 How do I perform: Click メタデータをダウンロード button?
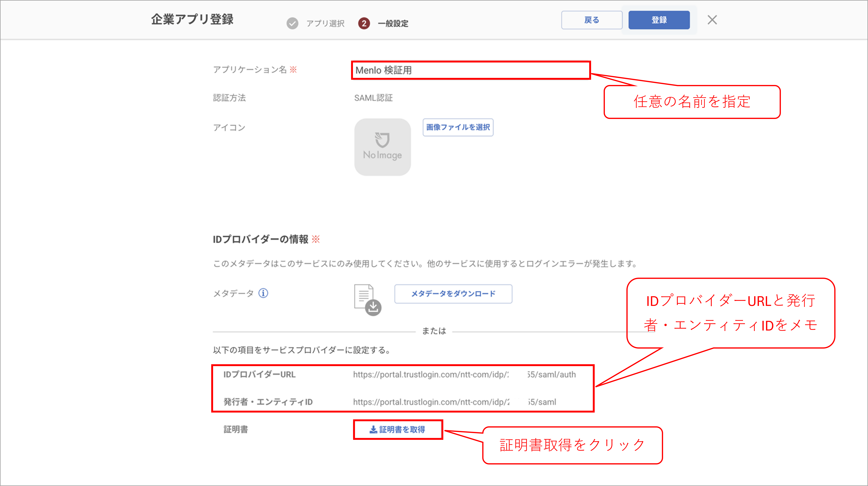click(x=453, y=294)
